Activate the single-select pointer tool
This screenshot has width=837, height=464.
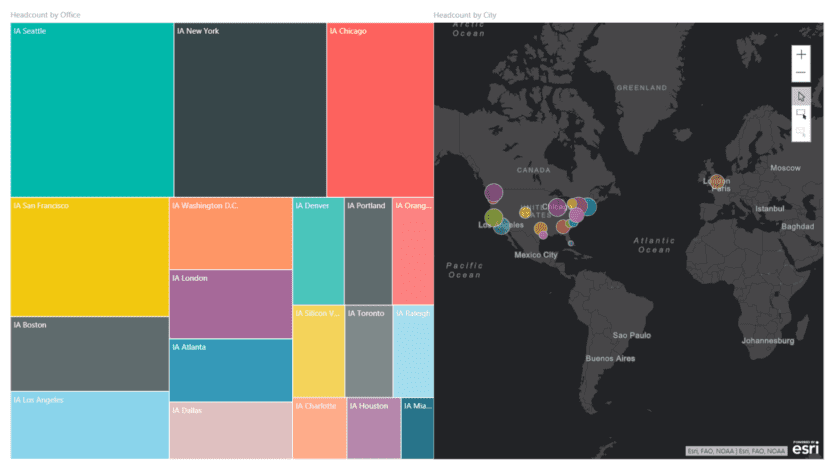click(801, 96)
